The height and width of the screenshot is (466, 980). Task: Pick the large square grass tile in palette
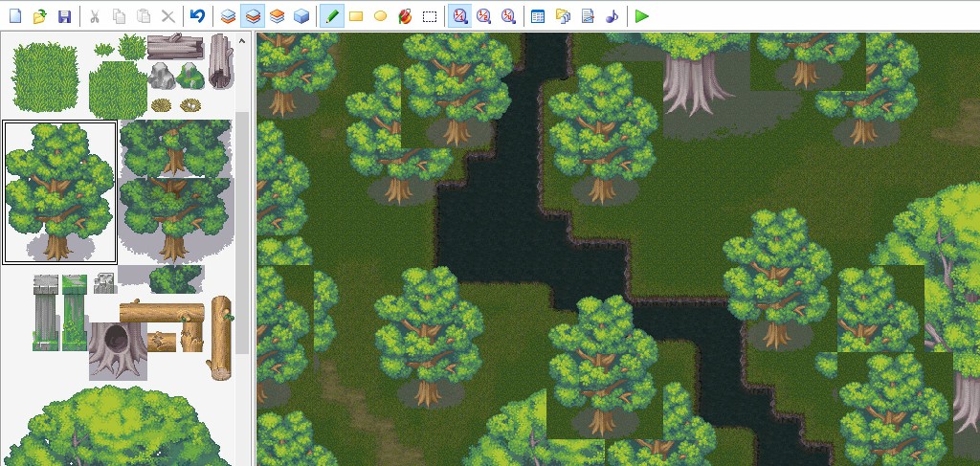pos(45,77)
